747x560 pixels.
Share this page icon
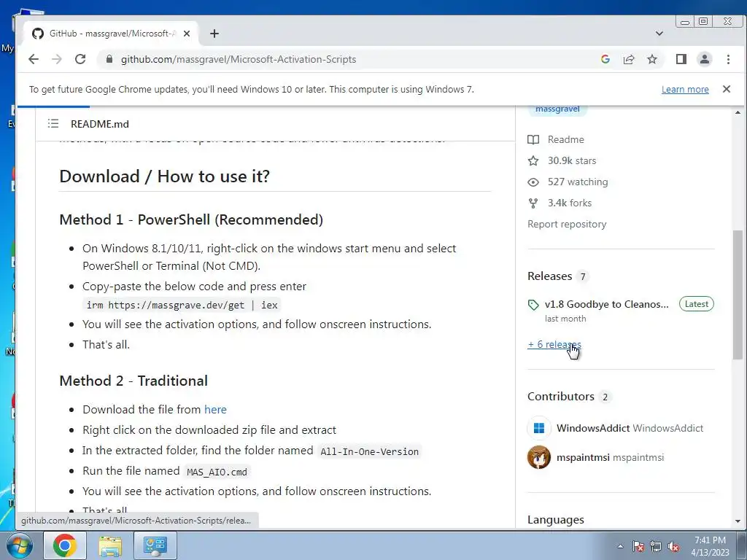click(629, 59)
